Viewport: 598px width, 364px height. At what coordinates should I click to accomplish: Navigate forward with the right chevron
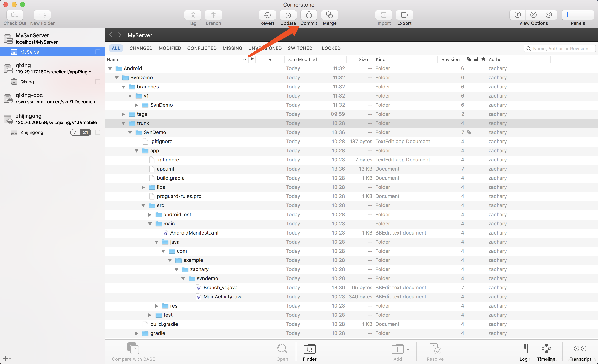[x=120, y=35]
